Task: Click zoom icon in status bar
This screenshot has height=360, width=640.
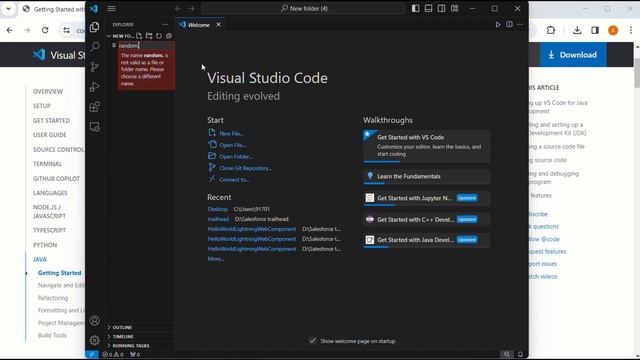Action: (507, 354)
